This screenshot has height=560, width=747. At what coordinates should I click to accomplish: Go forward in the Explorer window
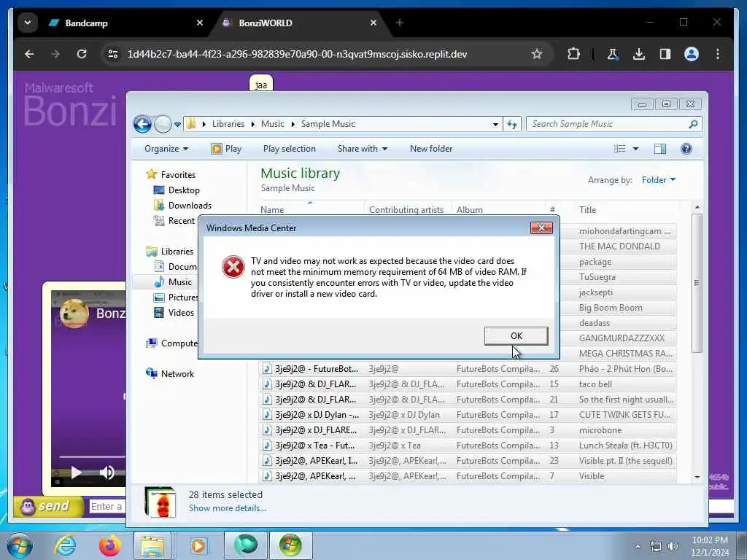point(163,124)
